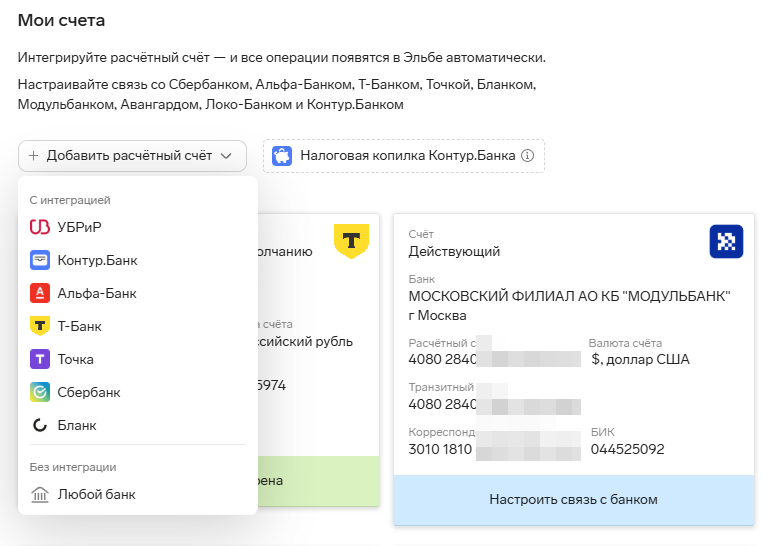The width and height of the screenshot is (769, 546).
Task: Click the info icon next to Налоговая копилка
Action: point(527,156)
